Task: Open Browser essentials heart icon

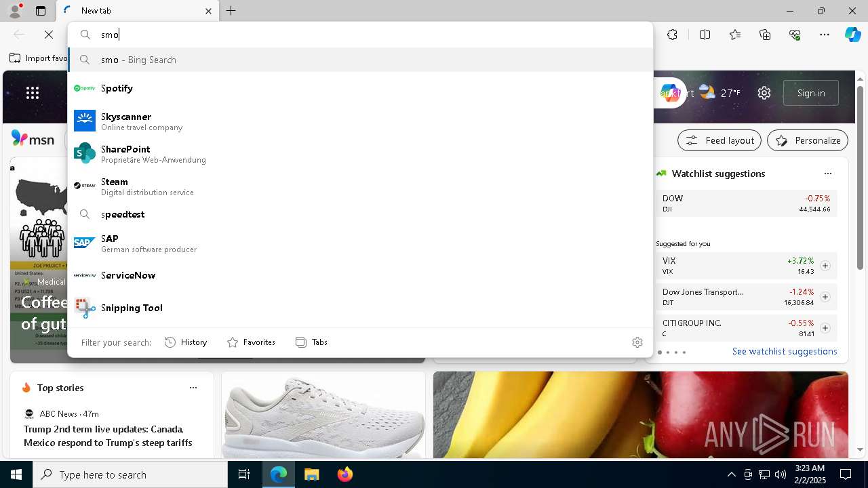Action: (x=795, y=35)
